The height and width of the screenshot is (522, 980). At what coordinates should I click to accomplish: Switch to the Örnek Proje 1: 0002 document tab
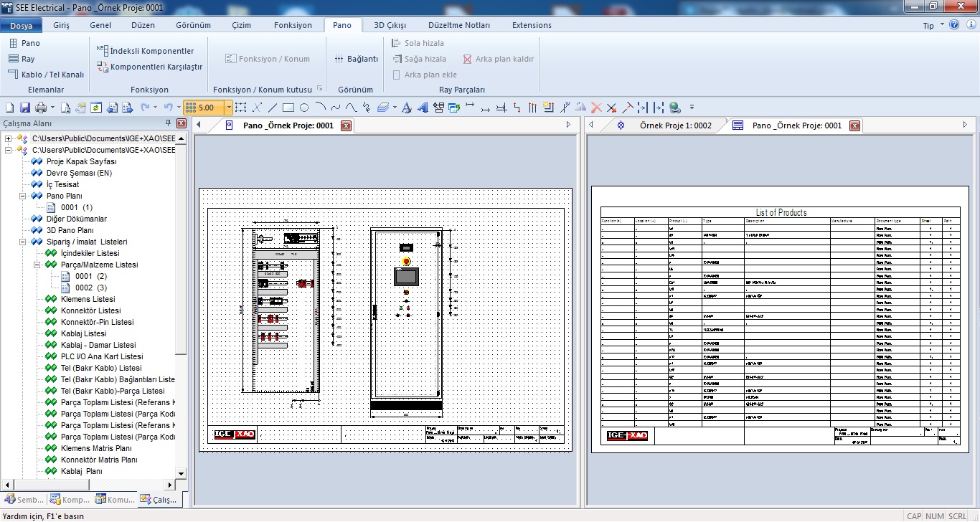[x=674, y=125]
